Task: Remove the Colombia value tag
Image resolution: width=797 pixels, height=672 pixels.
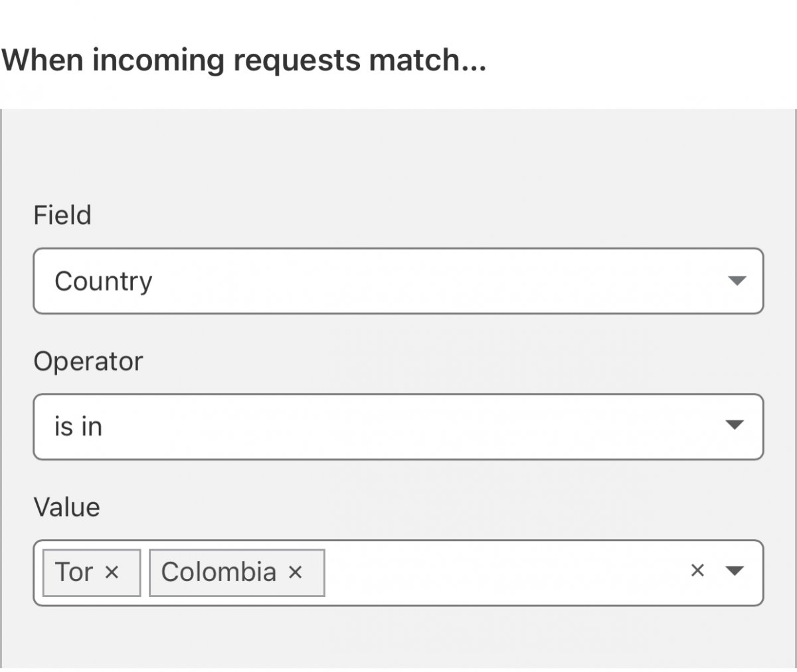Action: click(295, 572)
